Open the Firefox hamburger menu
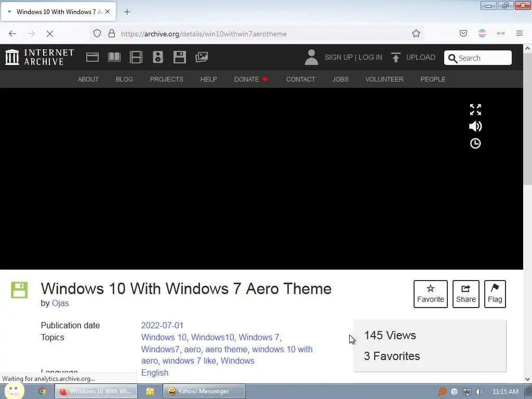 point(520,33)
